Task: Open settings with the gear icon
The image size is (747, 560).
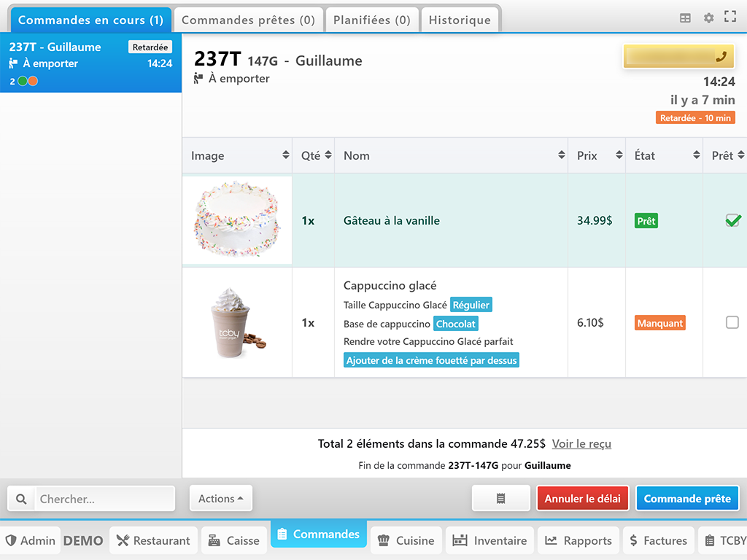Action: point(708,18)
